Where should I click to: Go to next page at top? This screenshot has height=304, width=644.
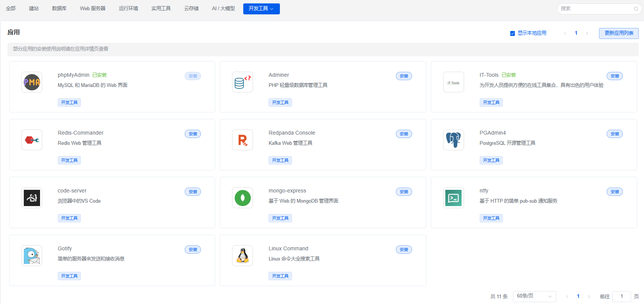587,33
